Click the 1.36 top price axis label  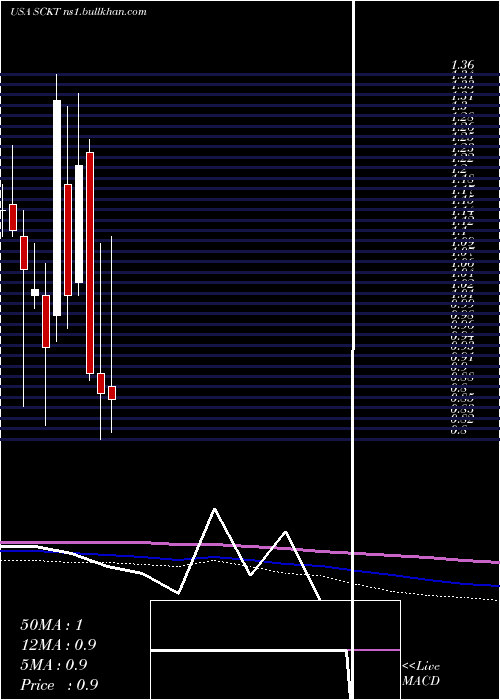point(462,65)
